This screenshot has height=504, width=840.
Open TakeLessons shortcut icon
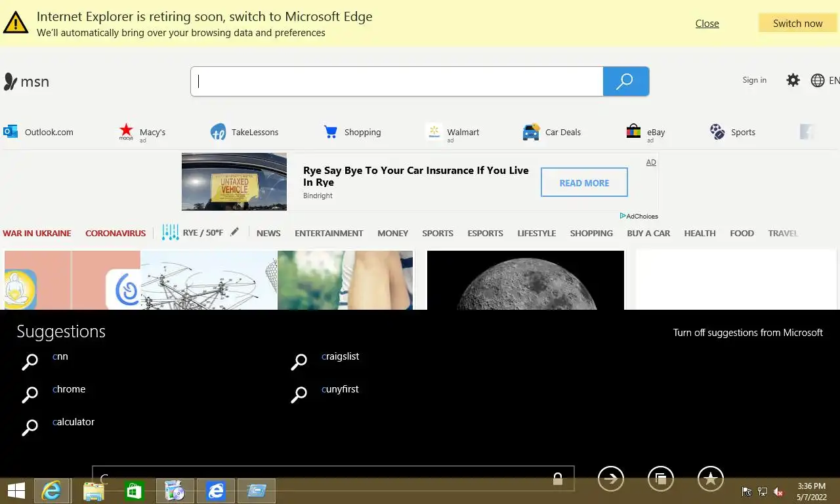(218, 132)
